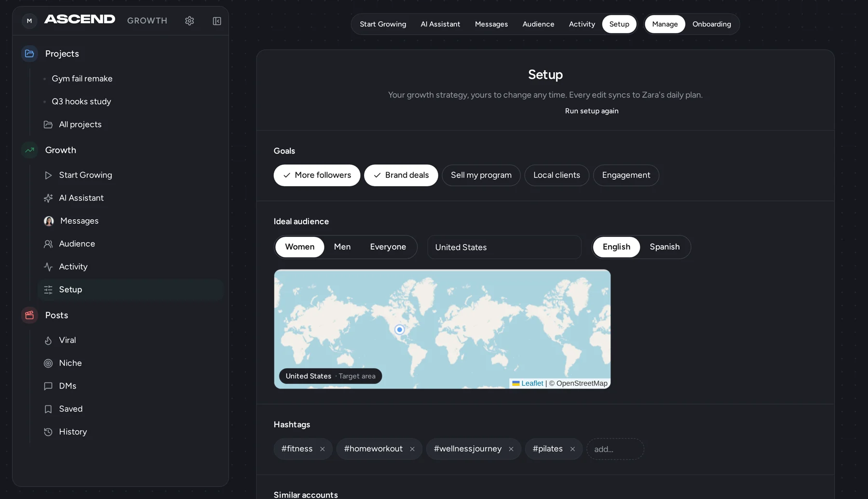Image resolution: width=868 pixels, height=499 pixels.
Task: Click the DMs chat bubble icon
Action: coord(48,386)
